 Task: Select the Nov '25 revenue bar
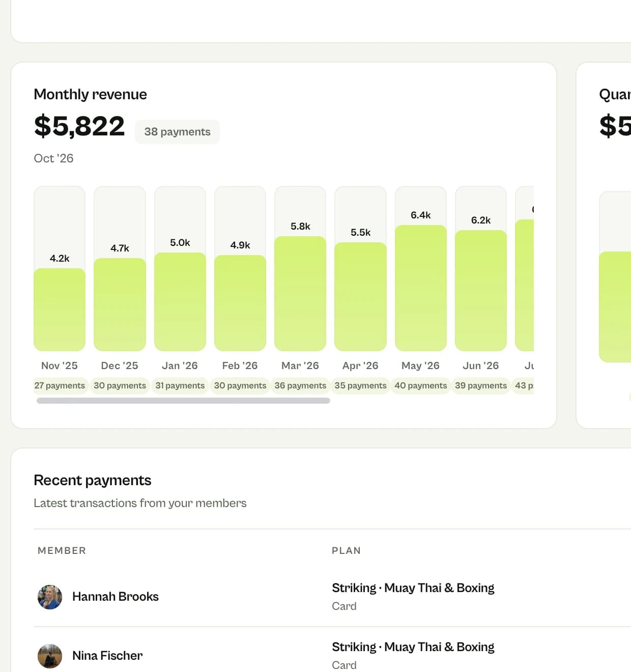tap(60, 310)
